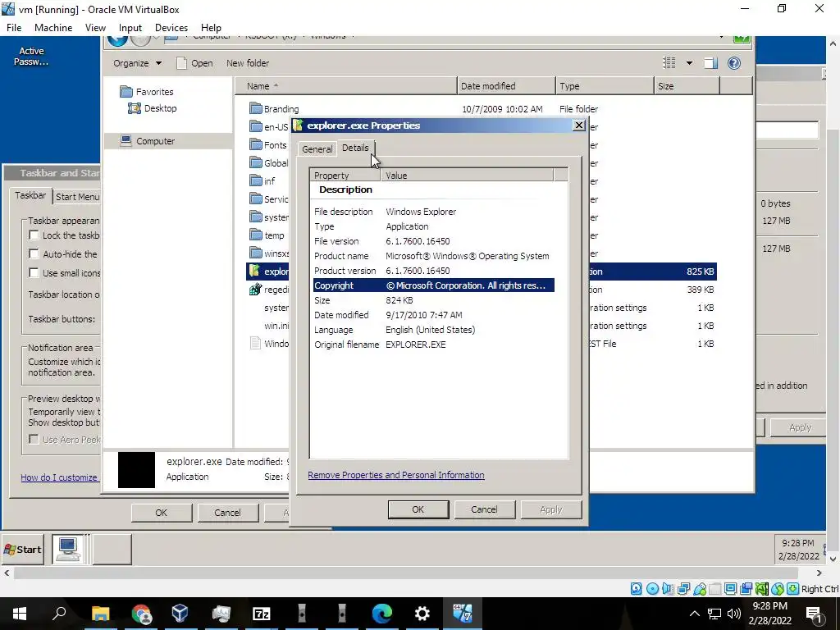Select Desktop in Explorer navigation pane
The image size is (840, 630).
point(153,108)
